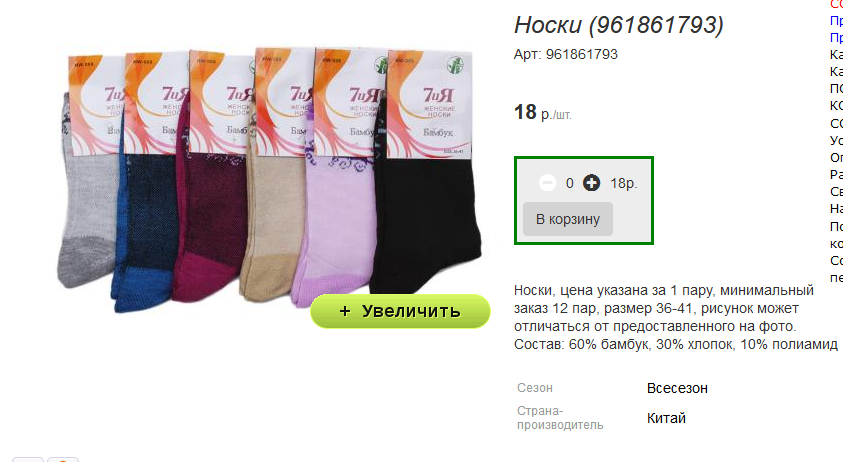This screenshot has height=462, width=843.
Task: Open the Носки (961861793) product title
Action: tap(619, 25)
